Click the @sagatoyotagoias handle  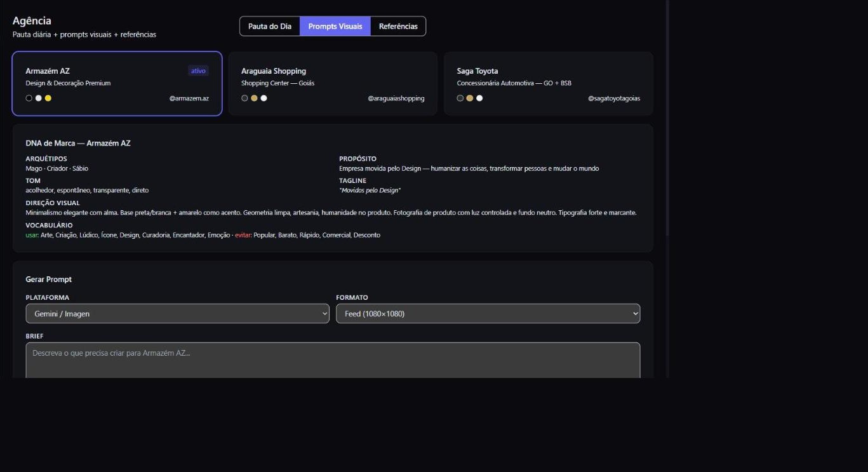coord(614,98)
